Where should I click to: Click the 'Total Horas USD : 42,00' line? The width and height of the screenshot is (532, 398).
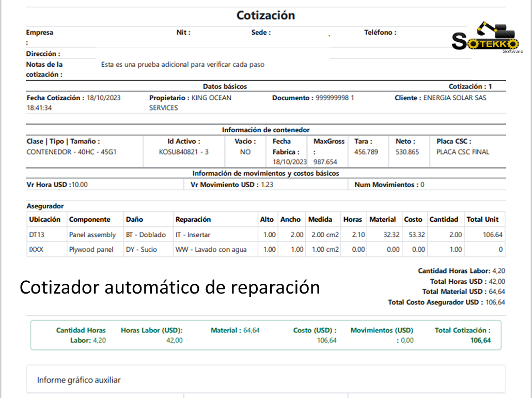[x=467, y=282]
